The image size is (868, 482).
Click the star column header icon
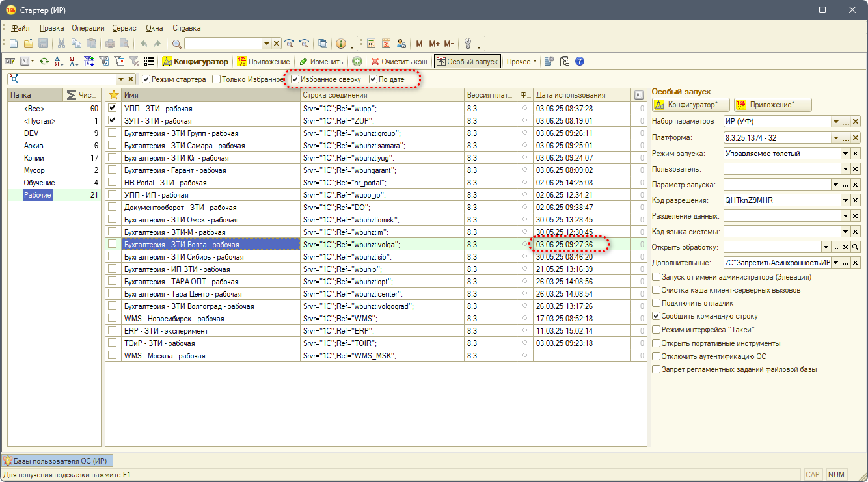pyautogui.click(x=113, y=95)
